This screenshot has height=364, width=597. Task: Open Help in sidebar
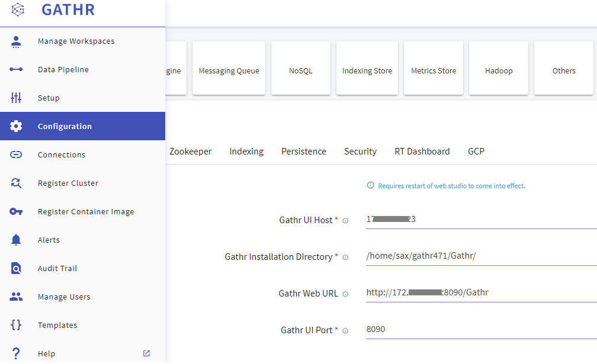click(x=83, y=353)
